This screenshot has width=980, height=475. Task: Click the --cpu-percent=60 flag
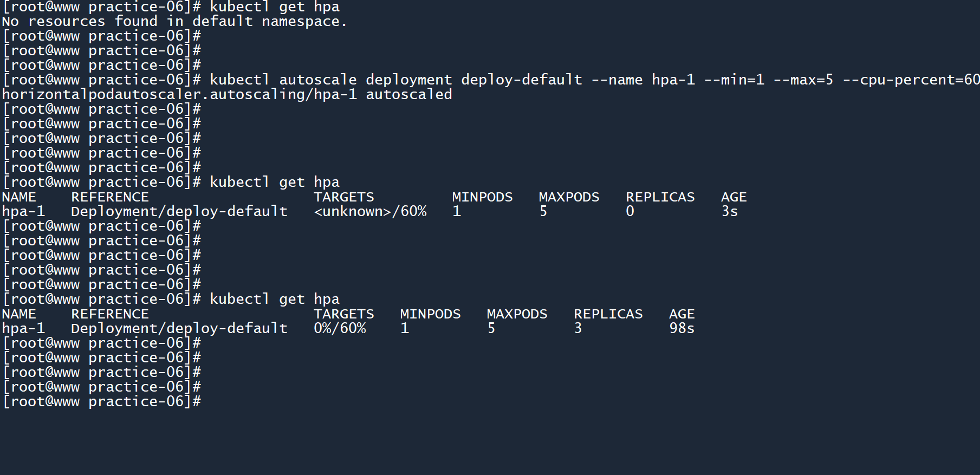911,80
